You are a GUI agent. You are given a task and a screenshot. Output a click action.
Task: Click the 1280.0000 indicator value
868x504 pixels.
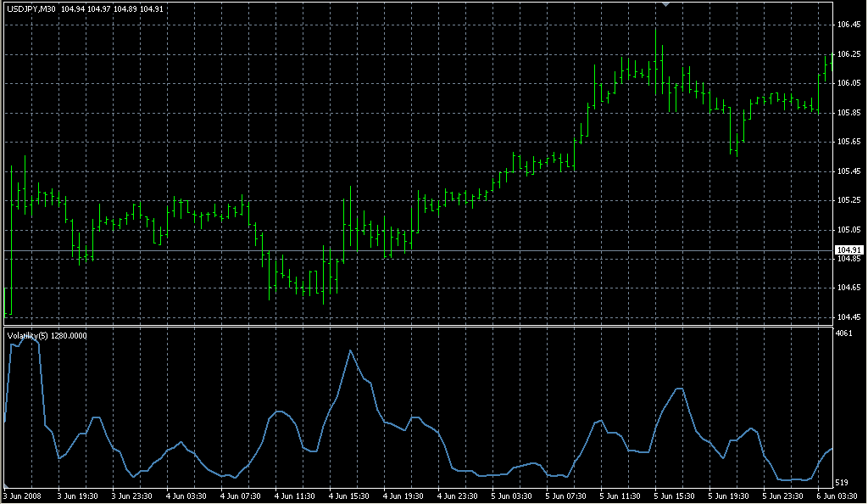(69, 336)
